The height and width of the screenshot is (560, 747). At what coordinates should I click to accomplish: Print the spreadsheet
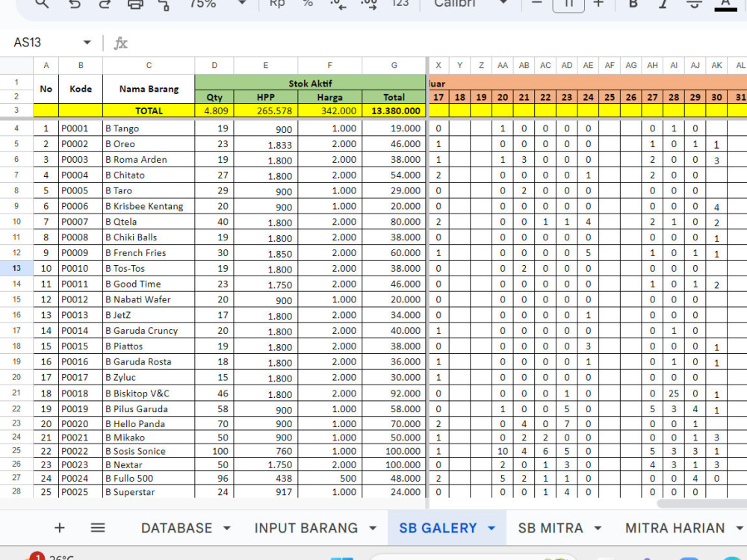click(x=135, y=4)
